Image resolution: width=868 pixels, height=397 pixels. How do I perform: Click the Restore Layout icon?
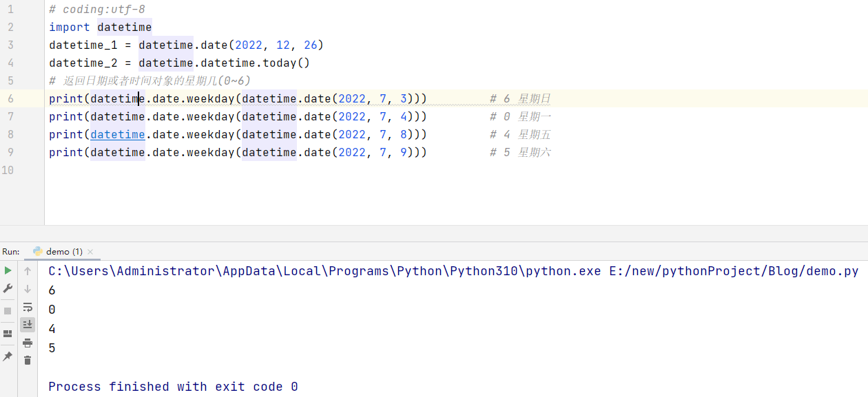(x=8, y=334)
